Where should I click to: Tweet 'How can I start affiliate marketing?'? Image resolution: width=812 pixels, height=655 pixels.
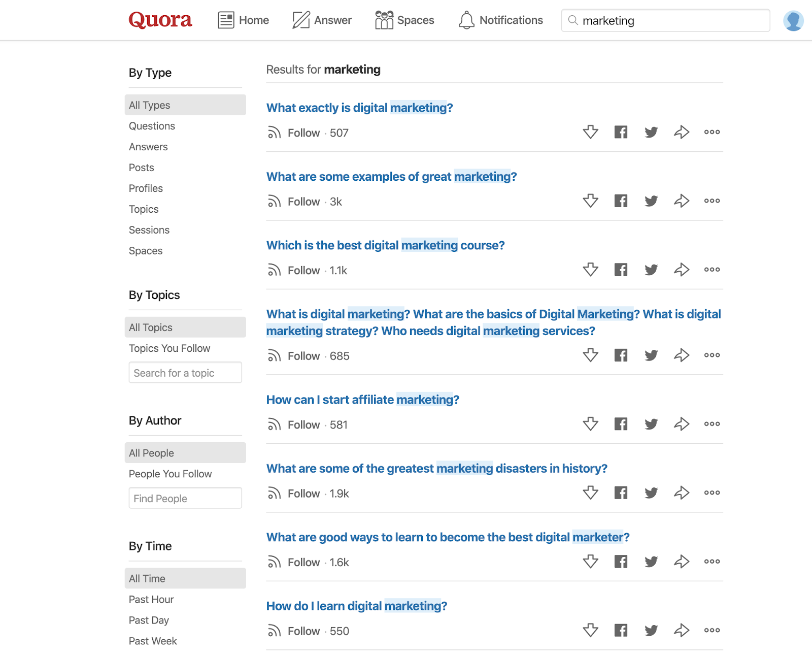click(x=651, y=423)
